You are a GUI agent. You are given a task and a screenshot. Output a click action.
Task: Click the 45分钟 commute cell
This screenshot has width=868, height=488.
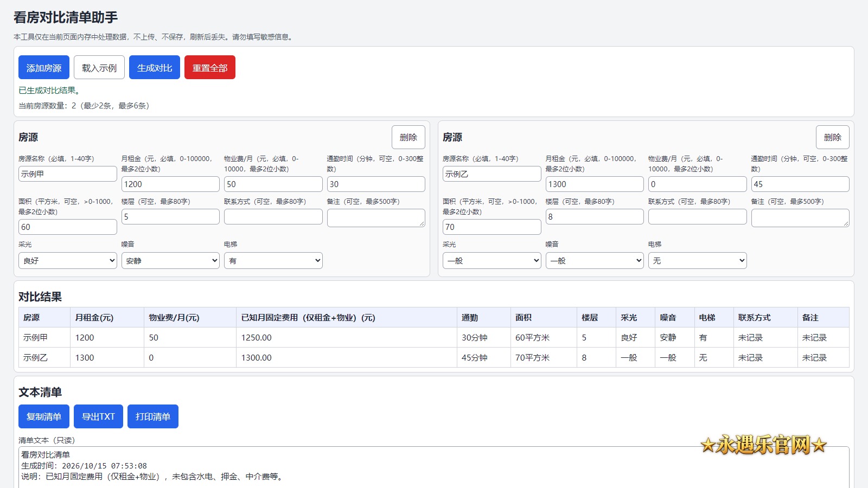pyautogui.click(x=484, y=358)
